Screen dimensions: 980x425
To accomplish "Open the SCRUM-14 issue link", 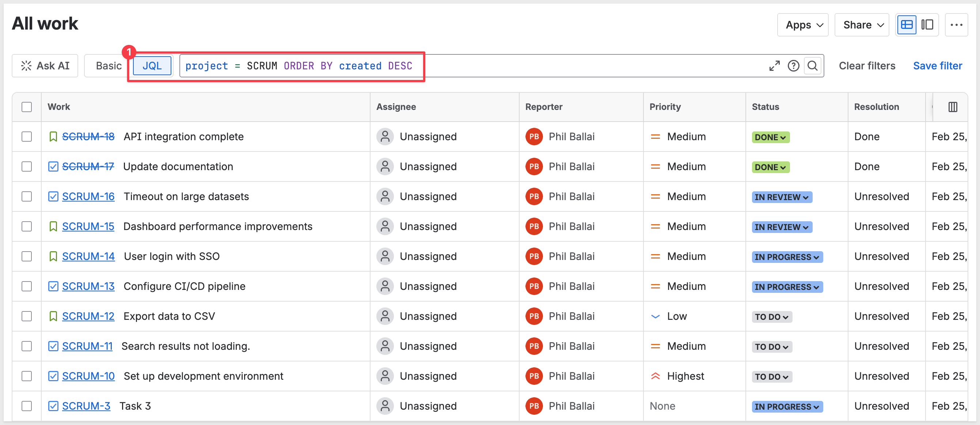I will click(x=88, y=257).
